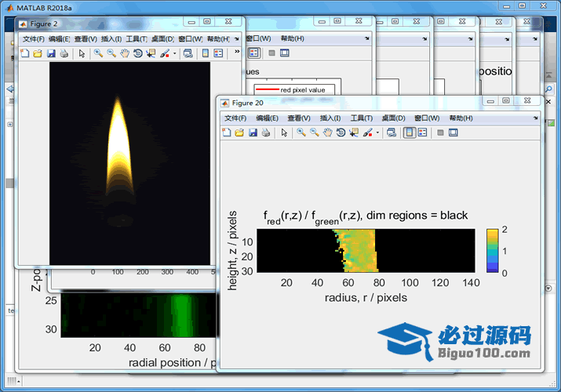Click dock arrow in Figure 2 menu bar
The image size is (561, 392).
236,39
